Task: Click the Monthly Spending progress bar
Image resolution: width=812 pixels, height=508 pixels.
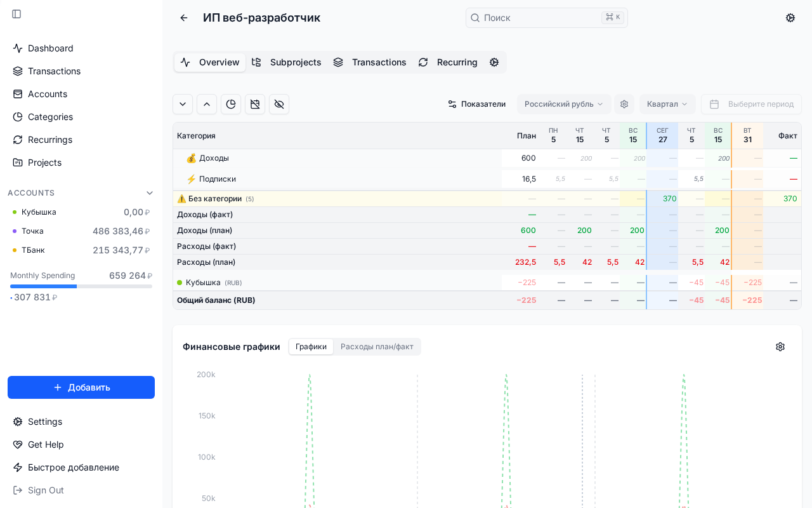Action: pyautogui.click(x=81, y=286)
